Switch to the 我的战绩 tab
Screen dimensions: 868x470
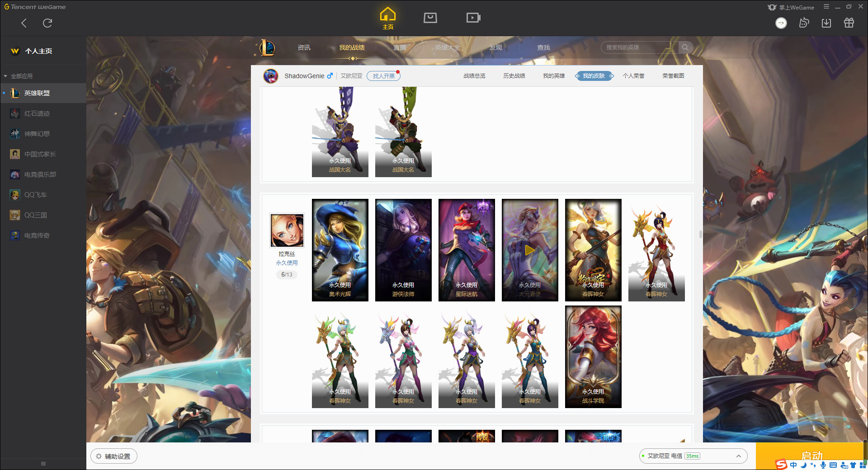tap(352, 47)
